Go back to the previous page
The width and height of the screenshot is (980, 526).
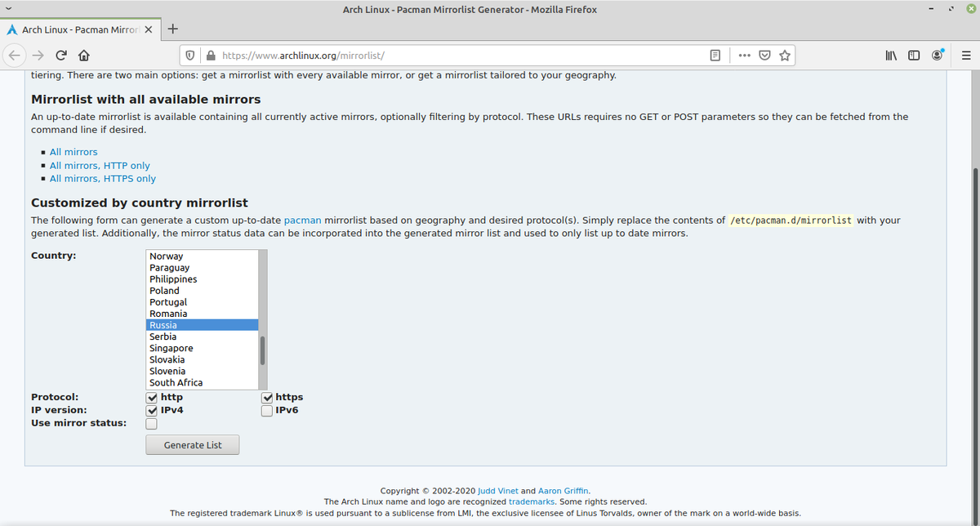coord(16,56)
